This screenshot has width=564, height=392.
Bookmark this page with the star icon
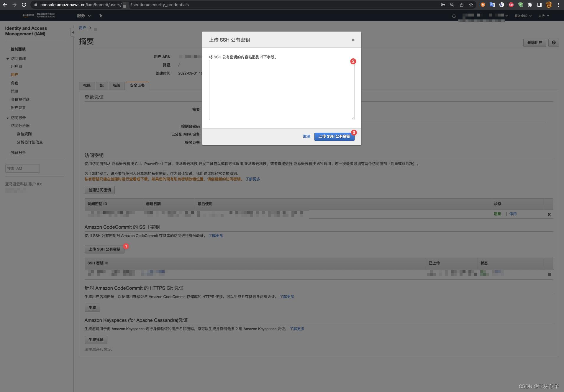[471, 5]
